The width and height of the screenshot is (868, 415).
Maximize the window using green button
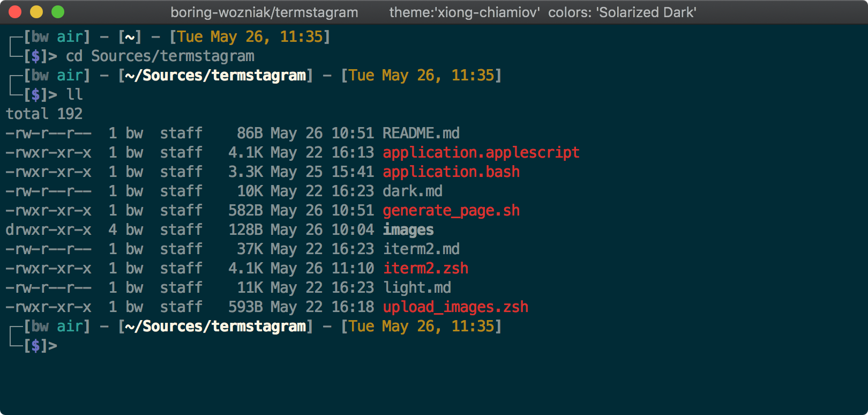click(x=58, y=12)
